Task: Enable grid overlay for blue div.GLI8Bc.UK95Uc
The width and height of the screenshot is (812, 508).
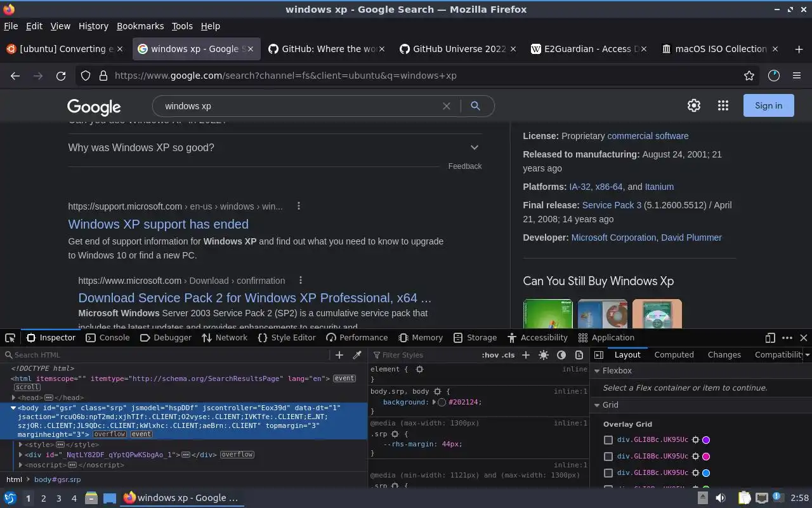Action: click(x=608, y=472)
